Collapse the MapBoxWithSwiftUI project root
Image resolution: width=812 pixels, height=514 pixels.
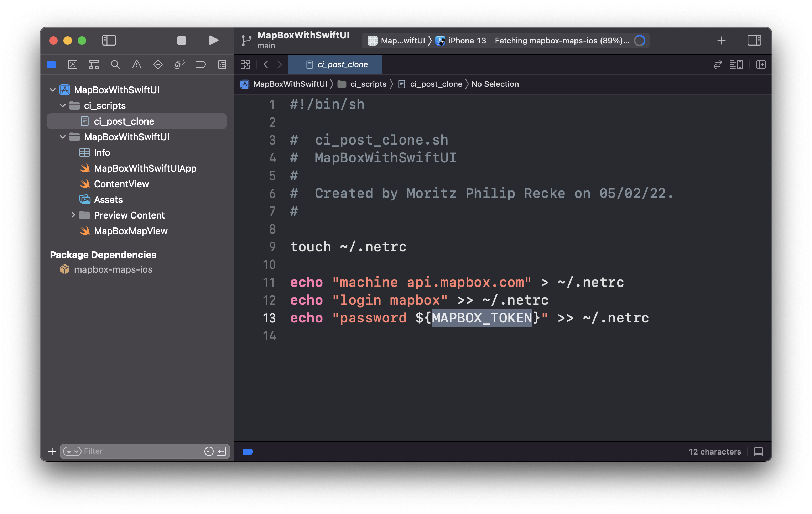point(53,90)
